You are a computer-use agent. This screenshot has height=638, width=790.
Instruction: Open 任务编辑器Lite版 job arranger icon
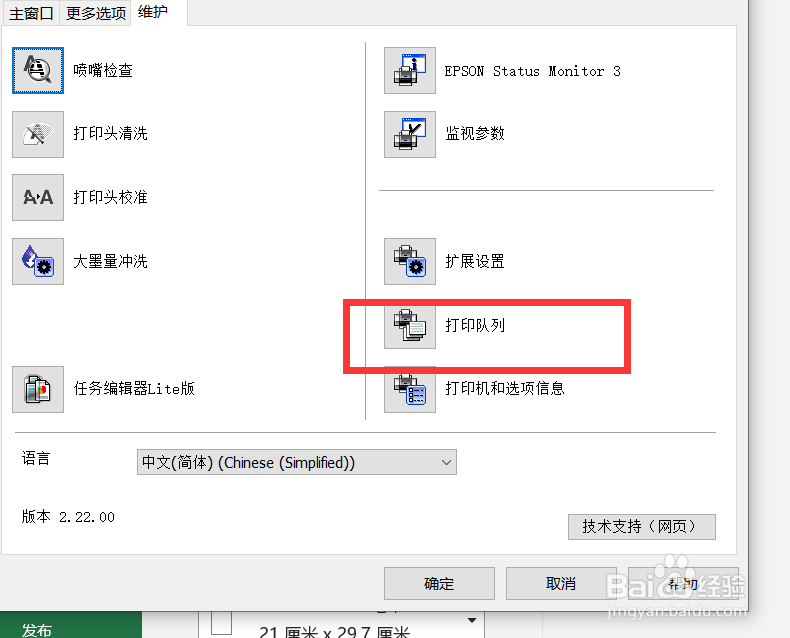(38, 389)
